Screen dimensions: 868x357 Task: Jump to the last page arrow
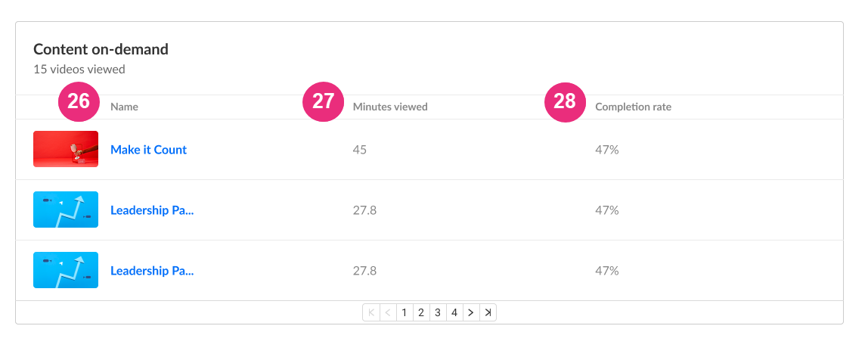[x=488, y=312]
